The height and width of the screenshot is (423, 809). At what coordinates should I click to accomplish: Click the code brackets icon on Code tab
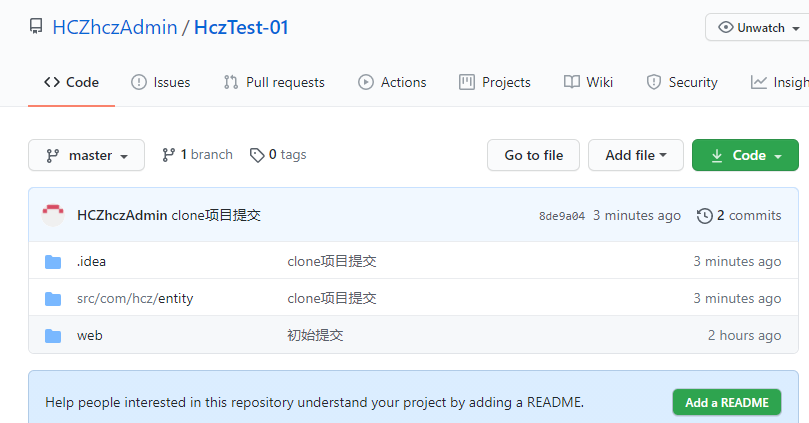pyautogui.click(x=52, y=82)
